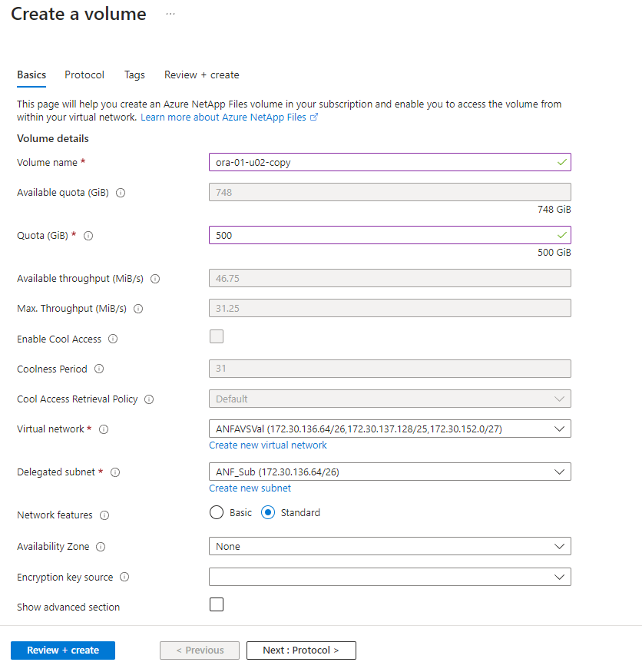Screen dimensions: 642x672
Task: Click Create new virtual network link
Action: (x=268, y=445)
